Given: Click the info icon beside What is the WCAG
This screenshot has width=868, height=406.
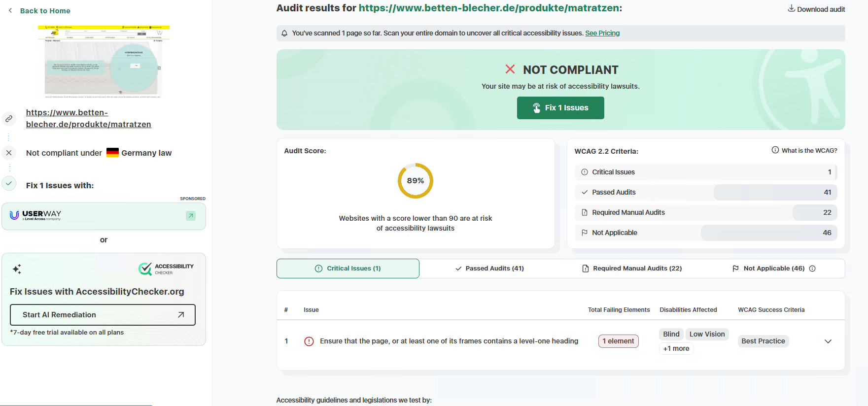Looking at the screenshot, I should coord(775,150).
